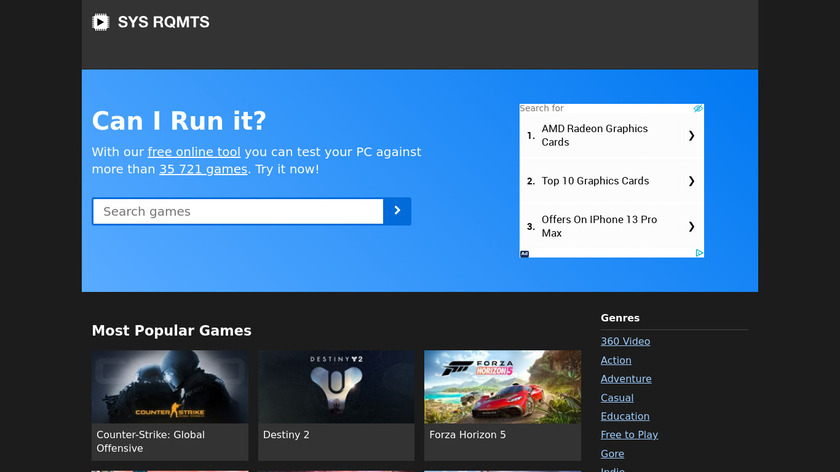Select the Action genre link
Image resolution: width=840 pixels, height=472 pixels.
pos(616,361)
